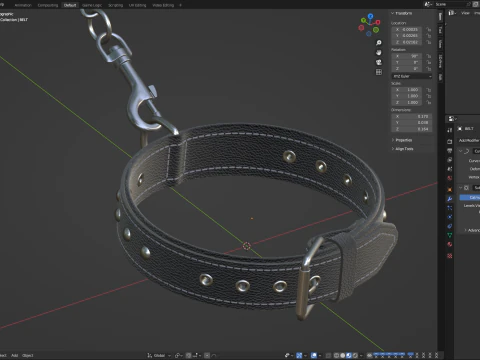
Task: Open the Tool tab in Properties editor
Action: point(450,130)
